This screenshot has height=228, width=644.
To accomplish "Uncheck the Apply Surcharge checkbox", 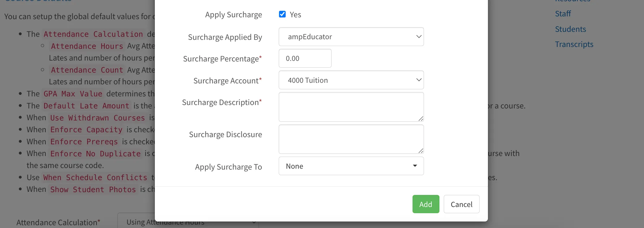I will pyautogui.click(x=282, y=14).
